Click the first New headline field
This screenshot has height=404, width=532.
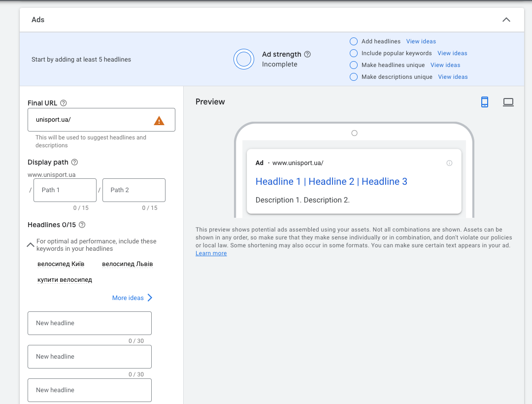tap(90, 323)
